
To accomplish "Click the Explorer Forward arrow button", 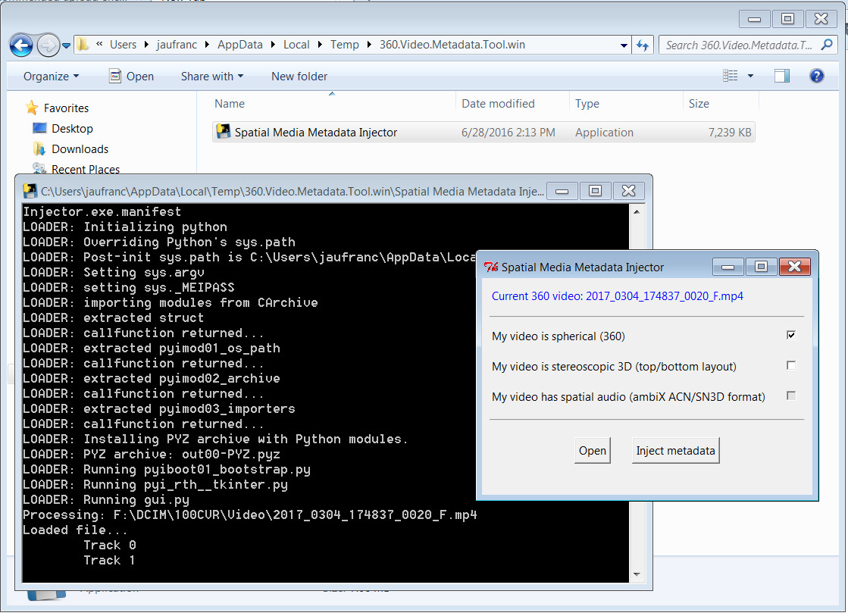I will [48, 45].
